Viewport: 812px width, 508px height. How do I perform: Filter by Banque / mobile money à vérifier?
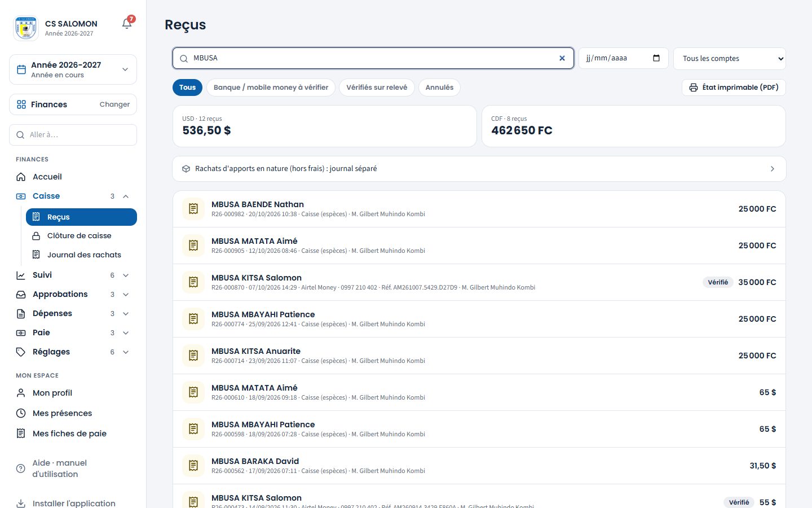click(271, 87)
